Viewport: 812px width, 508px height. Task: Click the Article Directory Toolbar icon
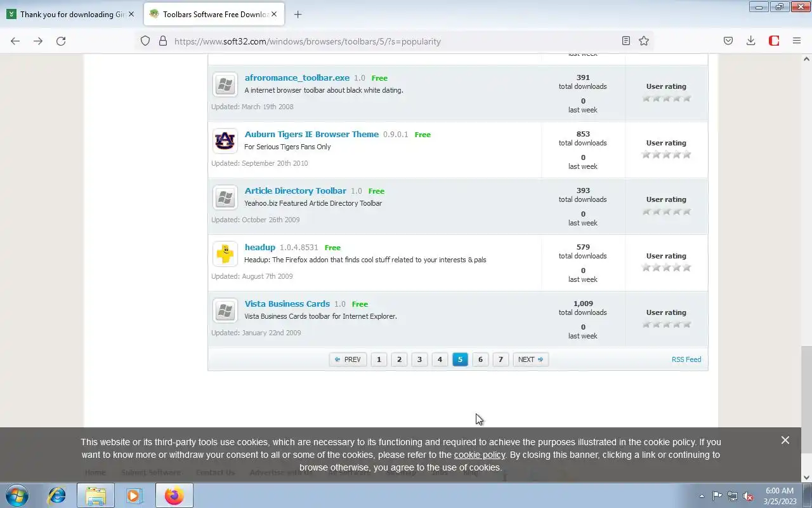(225, 197)
